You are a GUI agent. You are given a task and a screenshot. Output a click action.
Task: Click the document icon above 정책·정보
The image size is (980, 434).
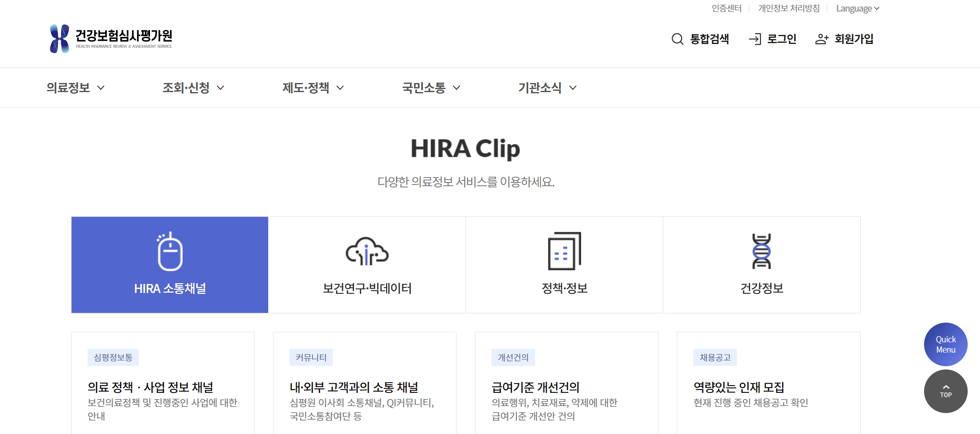click(x=564, y=251)
